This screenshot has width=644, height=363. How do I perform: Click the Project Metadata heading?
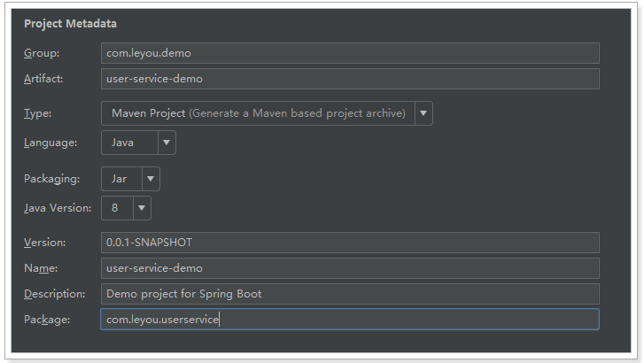click(70, 23)
